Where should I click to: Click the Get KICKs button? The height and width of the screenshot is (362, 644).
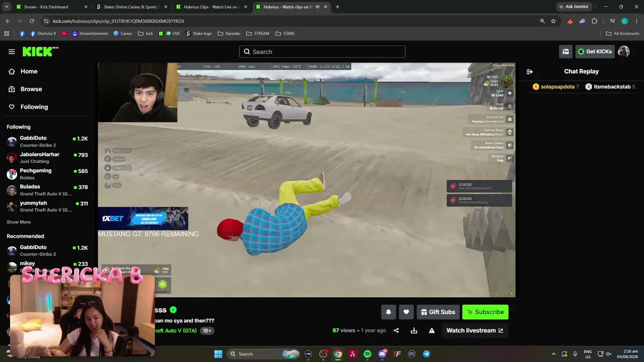tap(595, 51)
